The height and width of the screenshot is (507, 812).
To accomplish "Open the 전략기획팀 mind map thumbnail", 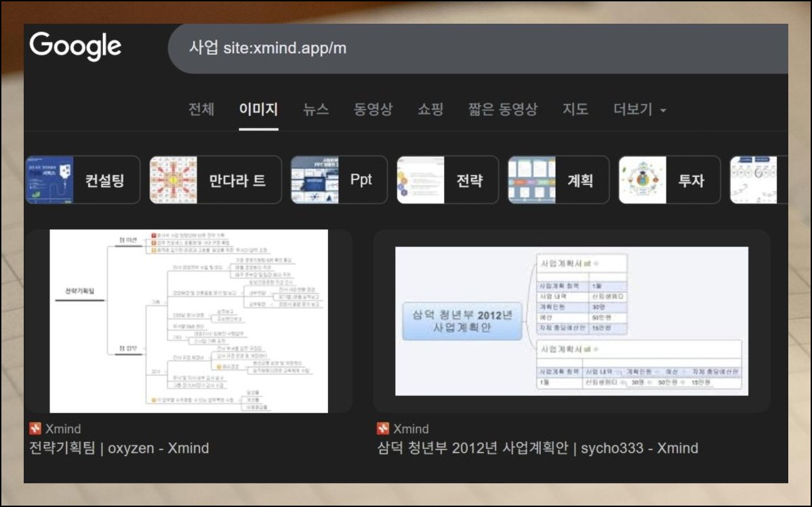I will (x=189, y=321).
